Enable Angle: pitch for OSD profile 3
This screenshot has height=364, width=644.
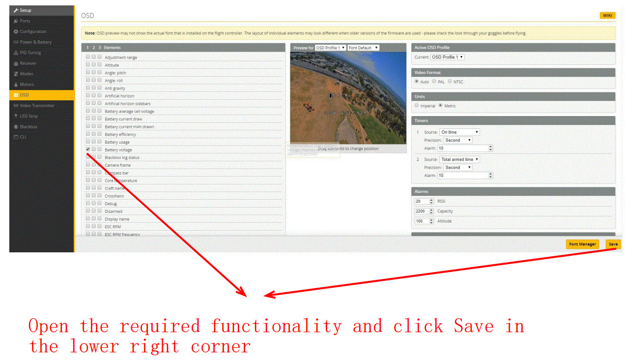coord(100,72)
